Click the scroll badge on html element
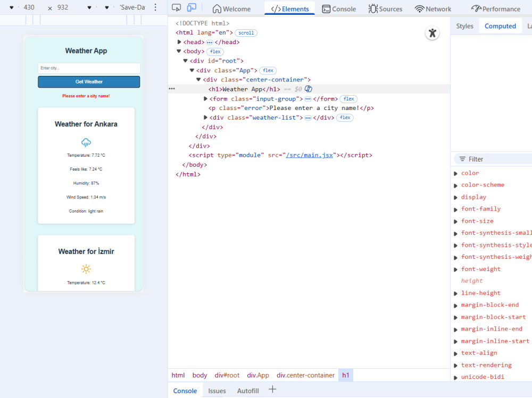The image size is (532, 398). 246,33
